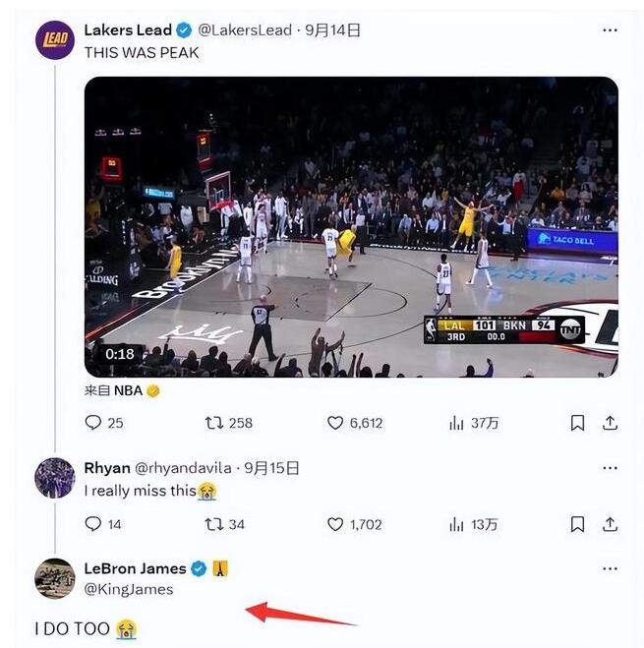Share the Lakers Lead tweet
Image resolution: width=644 pixels, height=648 pixels.
(x=611, y=423)
